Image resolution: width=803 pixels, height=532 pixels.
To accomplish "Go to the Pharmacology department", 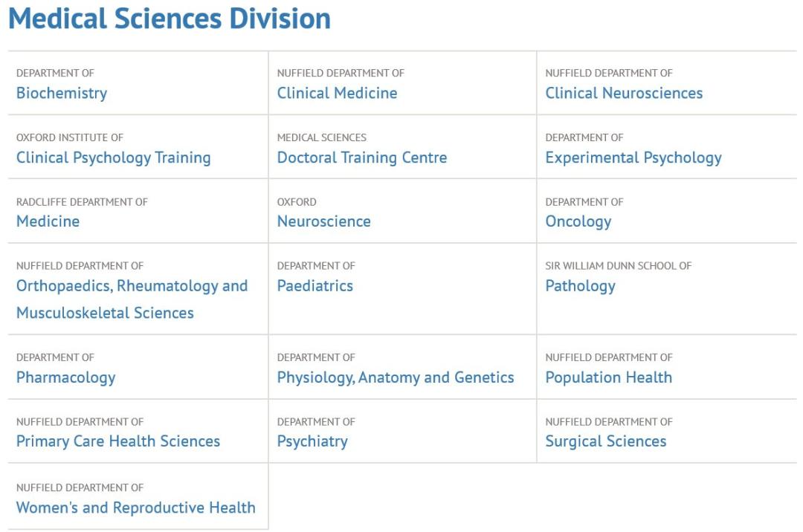I will [65, 377].
